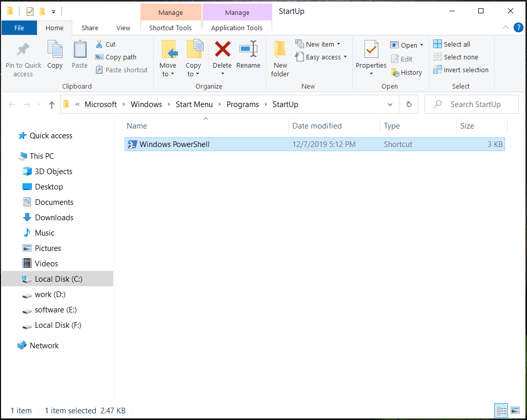Click the Help question mark icon

[x=518, y=28]
